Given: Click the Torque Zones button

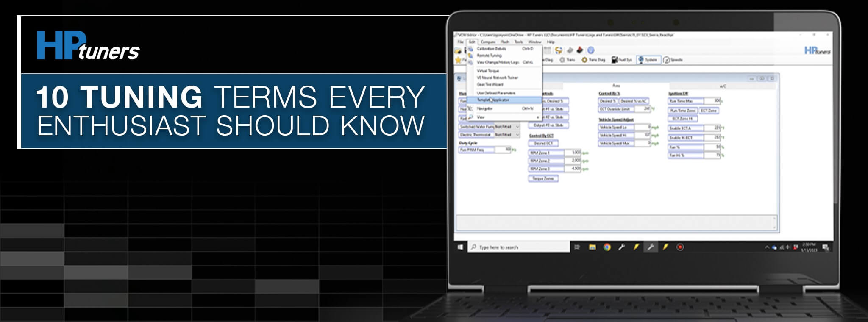Looking at the screenshot, I should point(543,179).
